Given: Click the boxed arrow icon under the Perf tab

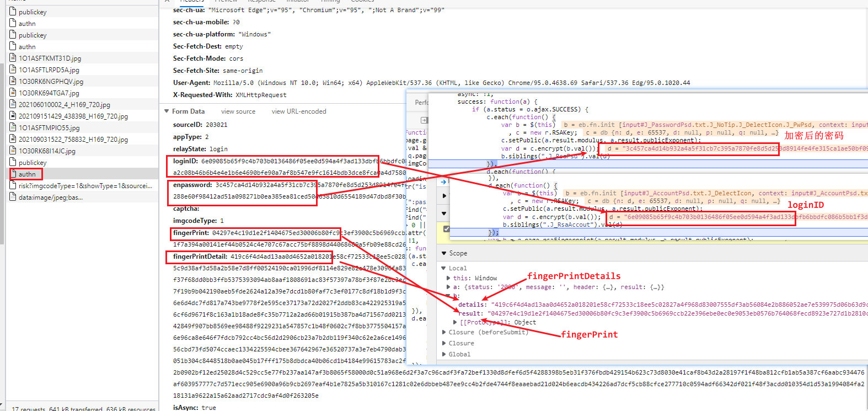Looking at the screenshot, I should [424, 120].
